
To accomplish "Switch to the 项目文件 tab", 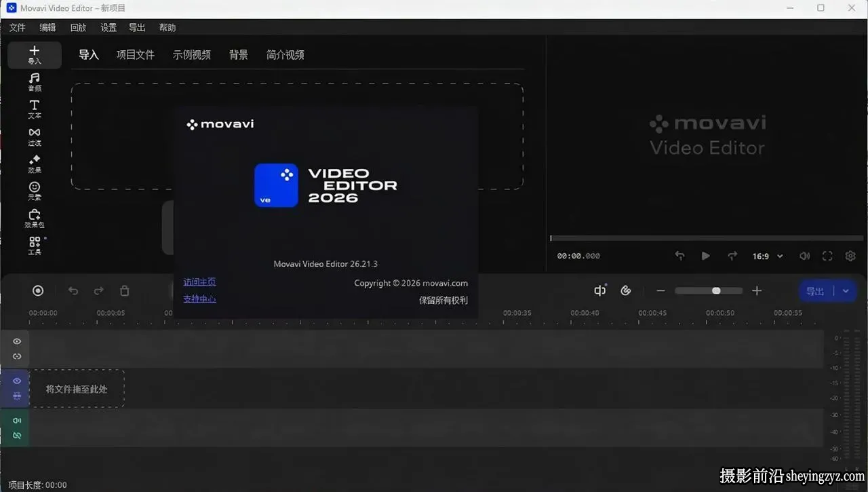I will [x=136, y=55].
